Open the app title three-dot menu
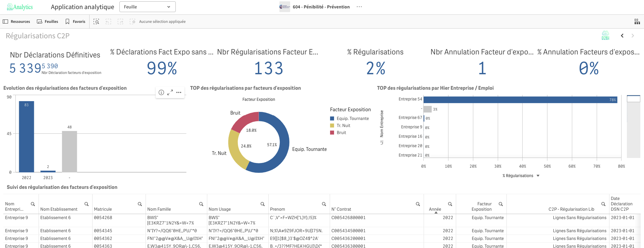Viewport: 644px width, 248px height. tap(359, 7)
